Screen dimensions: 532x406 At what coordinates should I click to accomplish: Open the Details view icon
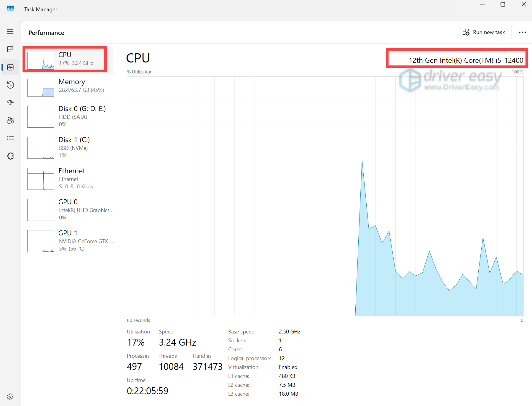(10, 138)
